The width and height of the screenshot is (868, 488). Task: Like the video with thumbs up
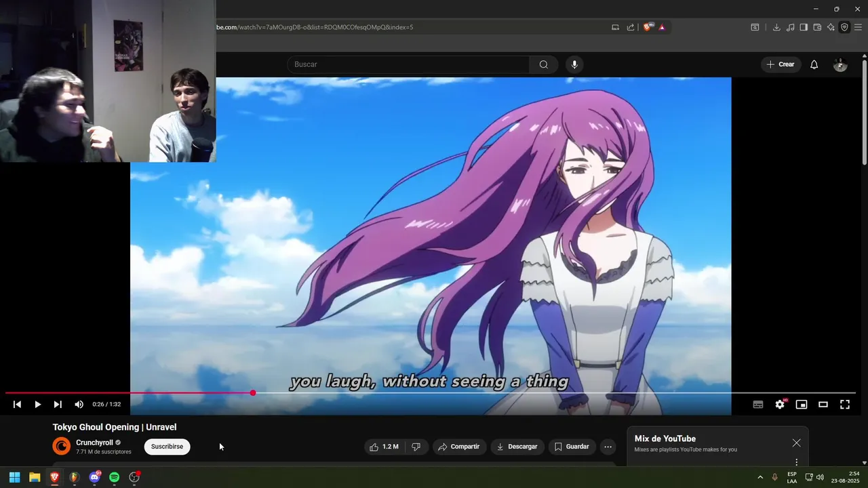tap(384, 447)
